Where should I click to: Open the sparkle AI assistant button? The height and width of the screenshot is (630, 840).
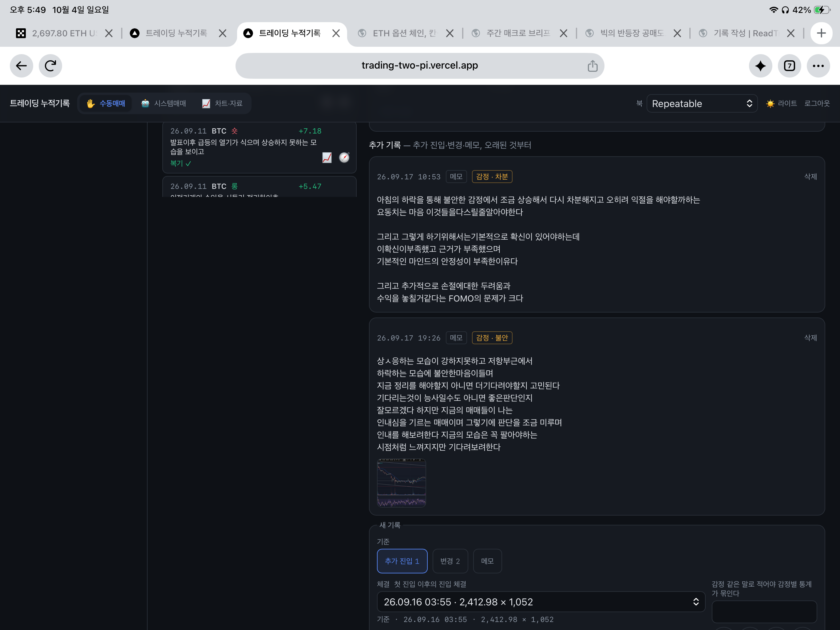[760, 66]
